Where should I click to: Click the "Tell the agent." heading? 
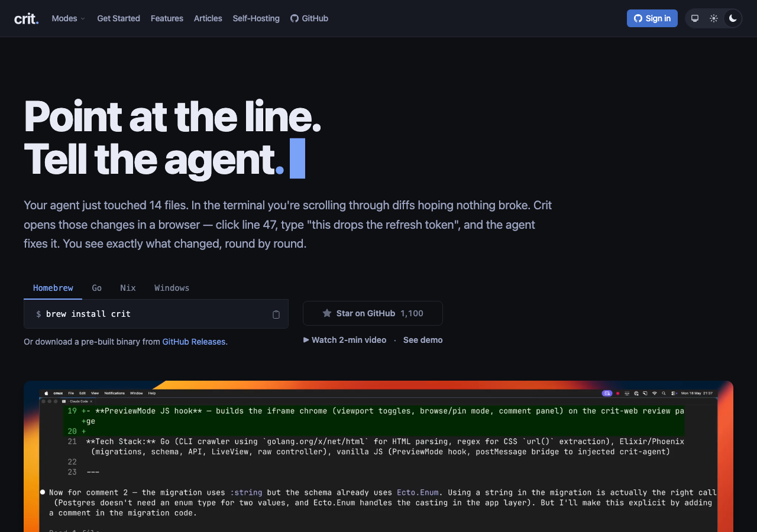point(154,159)
